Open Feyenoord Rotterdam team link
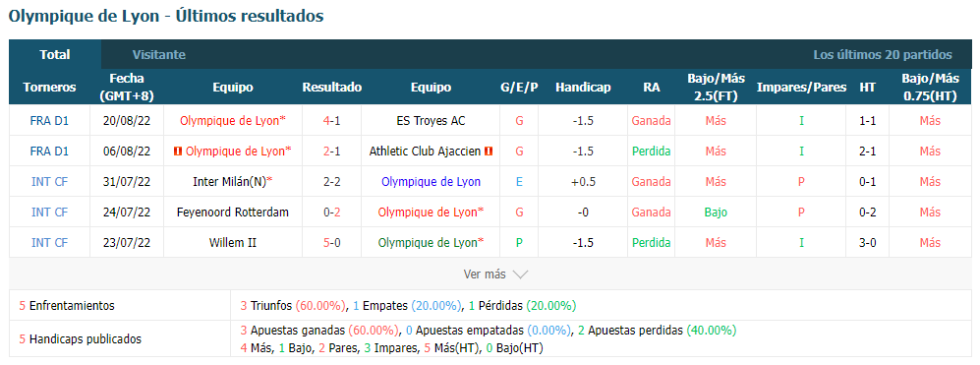 pos(233,213)
